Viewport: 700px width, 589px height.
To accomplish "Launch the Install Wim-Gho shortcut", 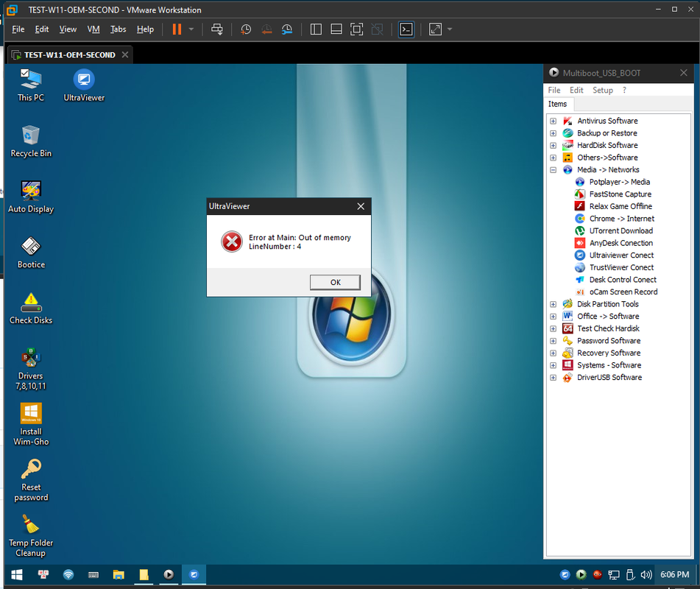I will [x=31, y=425].
